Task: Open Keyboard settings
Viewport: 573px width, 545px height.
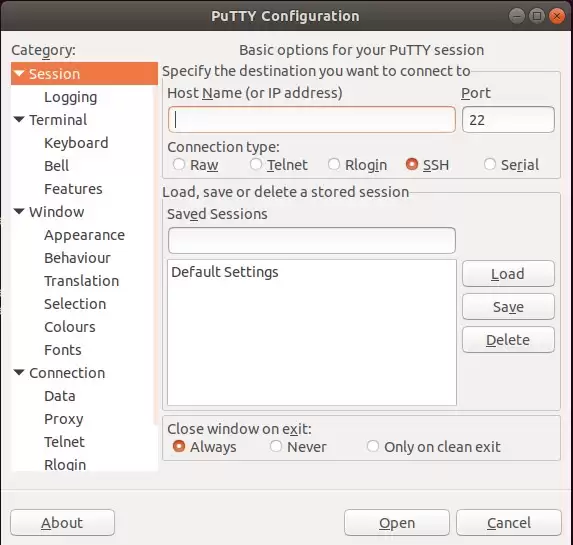Action: (76, 143)
